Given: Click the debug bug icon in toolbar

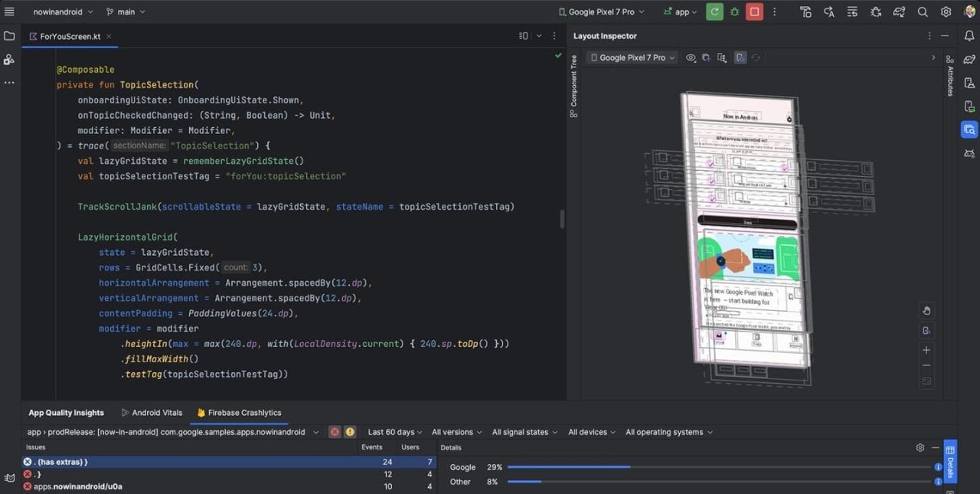Looking at the screenshot, I should pyautogui.click(x=735, y=11).
